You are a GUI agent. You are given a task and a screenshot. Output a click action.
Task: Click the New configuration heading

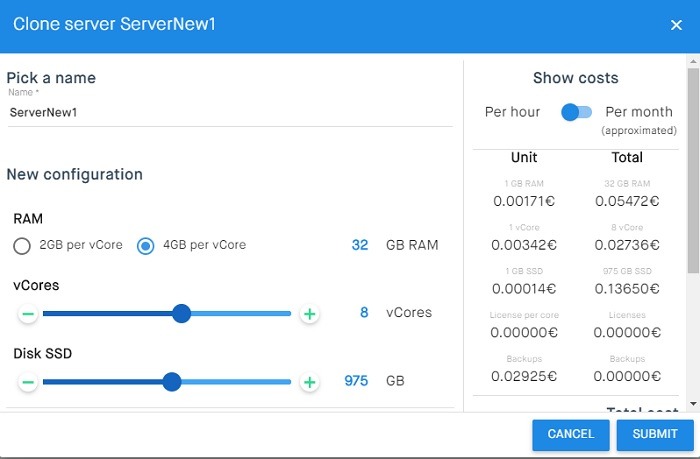click(75, 174)
